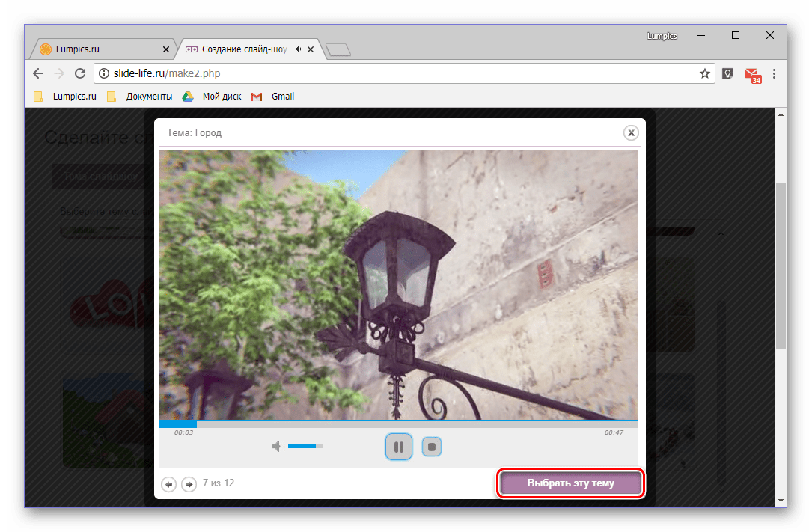Go back in browser history
812x532 pixels.
tap(38, 73)
